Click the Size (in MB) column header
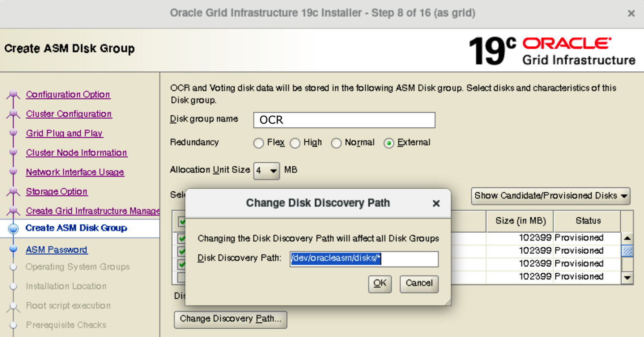 point(520,221)
